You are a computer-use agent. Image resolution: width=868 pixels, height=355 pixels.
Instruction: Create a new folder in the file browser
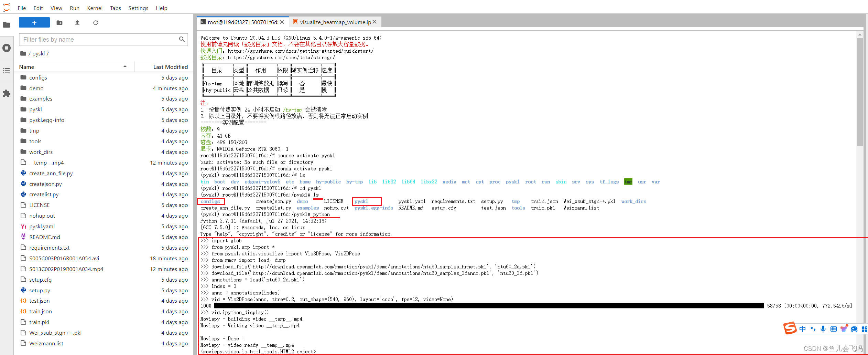tap(59, 23)
